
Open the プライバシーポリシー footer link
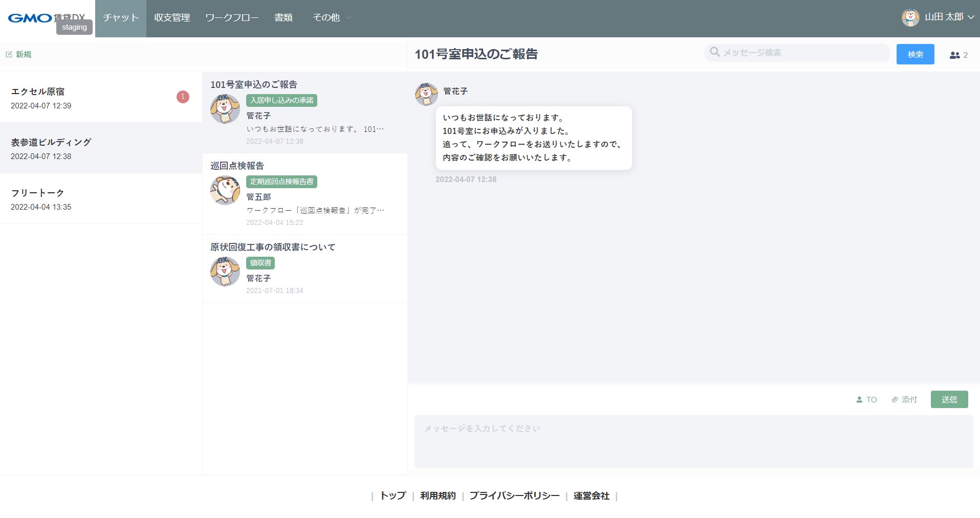[x=514, y=496]
